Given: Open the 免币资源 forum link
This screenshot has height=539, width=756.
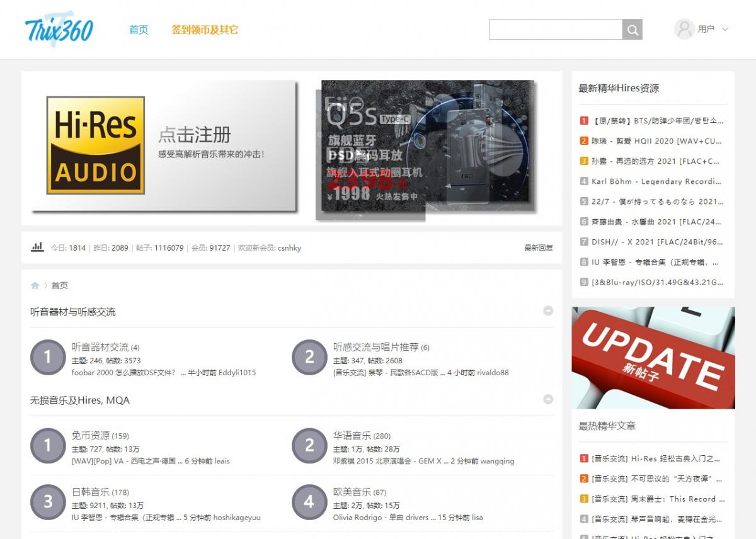Looking at the screenshot, I should [x=91, y=436].
